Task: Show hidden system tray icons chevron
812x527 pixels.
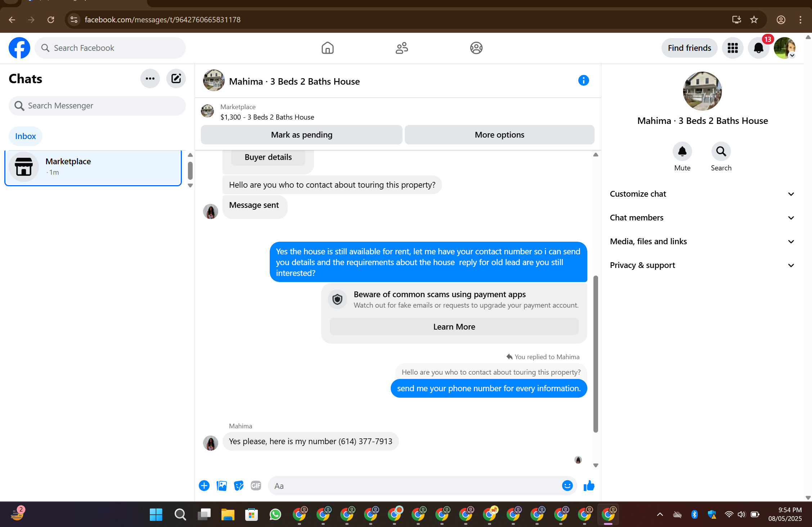Action: click(660, 514)
